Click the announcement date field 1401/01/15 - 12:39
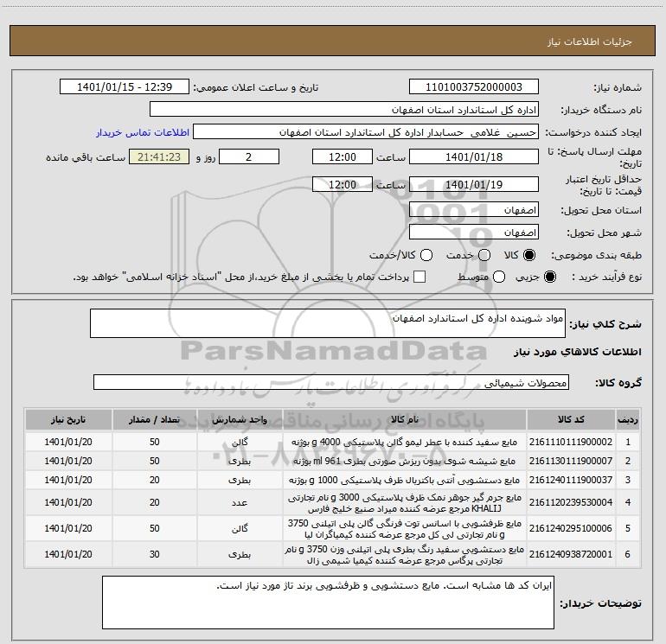The width and height of the screenshot is (666, 644). click(125, 87)
